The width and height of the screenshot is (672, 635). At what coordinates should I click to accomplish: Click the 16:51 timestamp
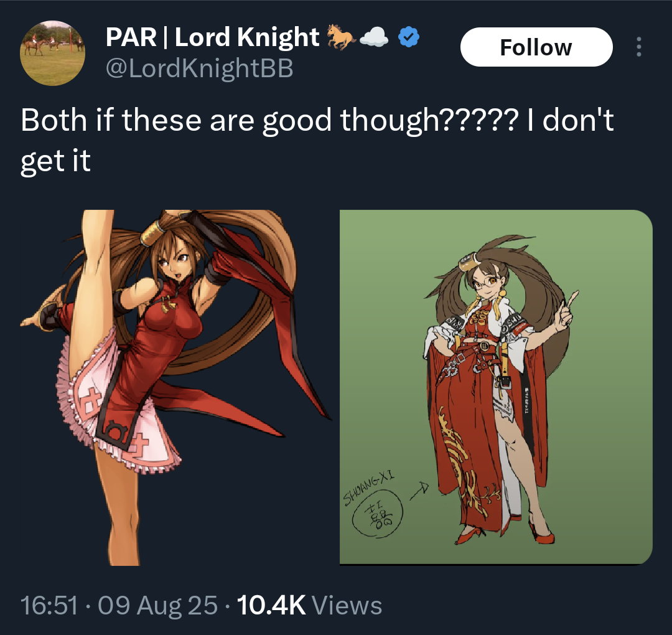pyautogui.click(x=49, y=605)
